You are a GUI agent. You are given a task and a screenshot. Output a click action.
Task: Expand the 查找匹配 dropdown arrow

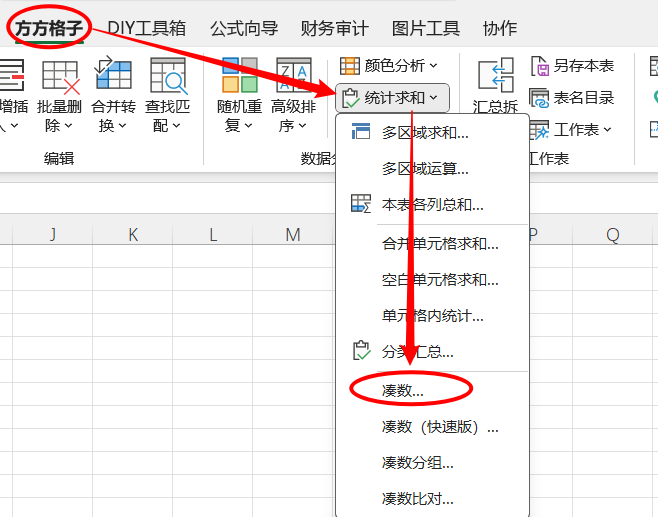click(176, 125)
